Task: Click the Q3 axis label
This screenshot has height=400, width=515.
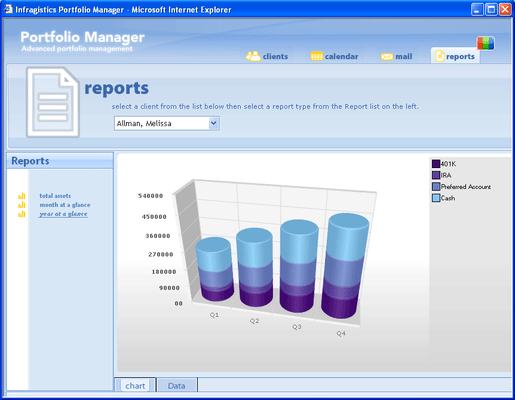Action: (x=297, y=327)
